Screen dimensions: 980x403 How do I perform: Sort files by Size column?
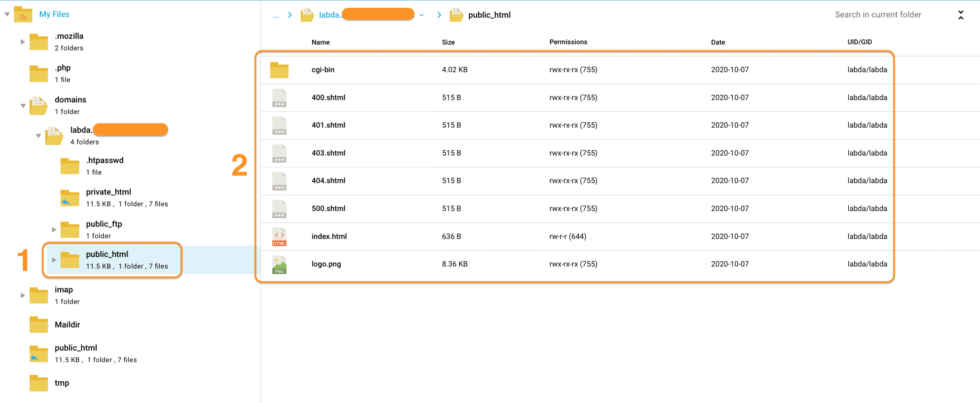click(448, 42)
